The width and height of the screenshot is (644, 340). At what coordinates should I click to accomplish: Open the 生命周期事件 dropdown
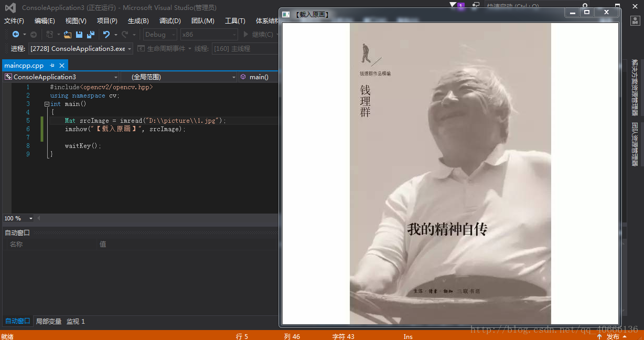coord(189,48)
